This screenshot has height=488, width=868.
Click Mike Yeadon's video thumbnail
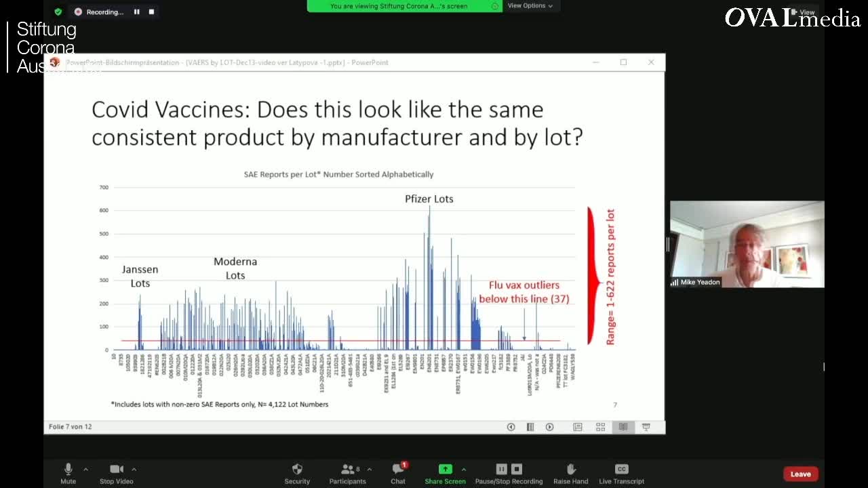point(747,244)
